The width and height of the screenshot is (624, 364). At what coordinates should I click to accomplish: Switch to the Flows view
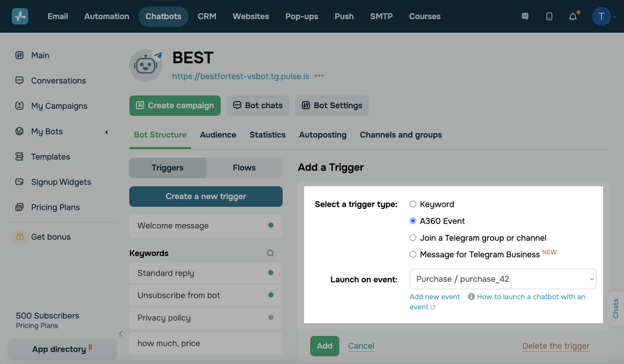tap(244, 167)
